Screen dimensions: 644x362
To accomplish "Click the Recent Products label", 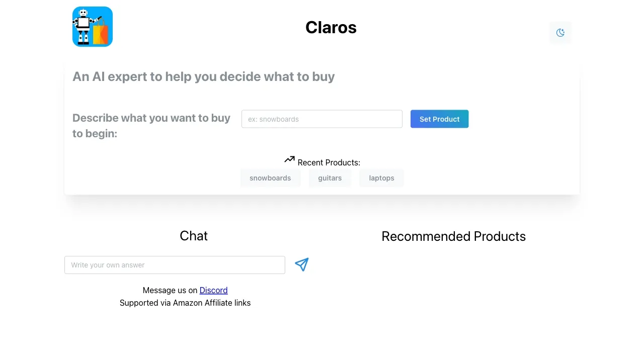I will 329,162.
